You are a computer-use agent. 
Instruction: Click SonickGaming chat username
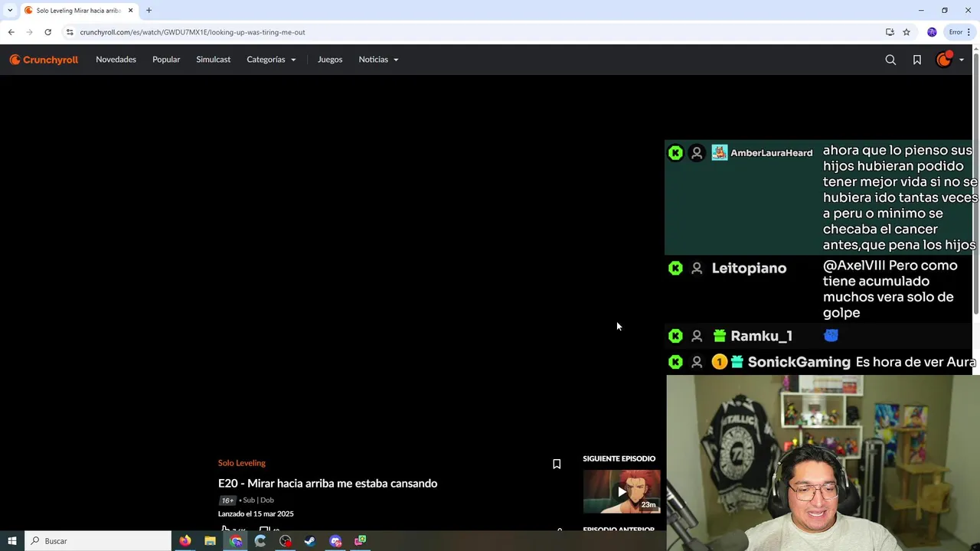799,362
